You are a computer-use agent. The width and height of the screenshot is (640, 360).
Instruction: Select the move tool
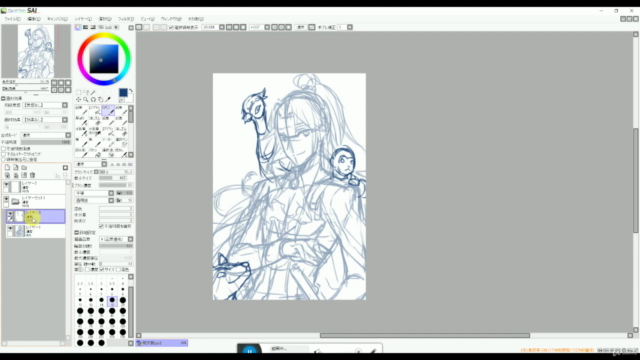(78, 99)
